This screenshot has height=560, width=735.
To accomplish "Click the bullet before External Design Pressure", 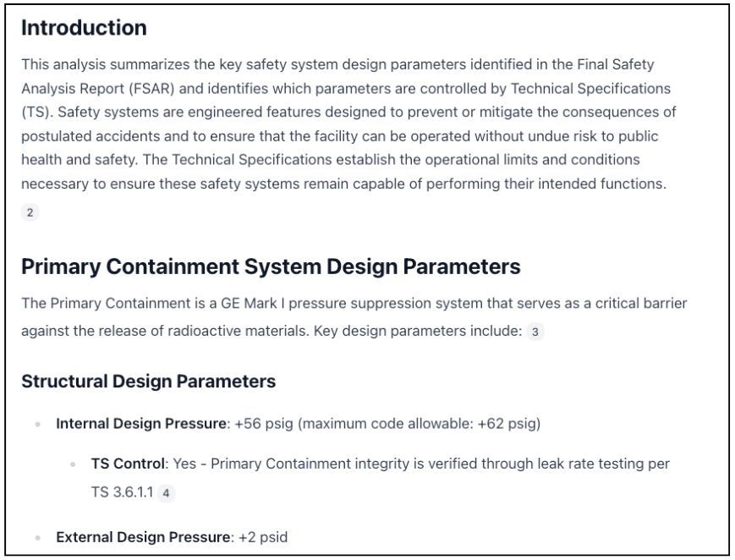I will pyautogui.click(x=37, y=538).
